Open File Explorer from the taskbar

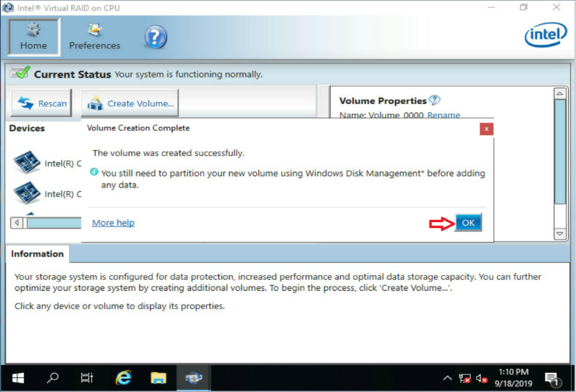[x=159, y=378]
